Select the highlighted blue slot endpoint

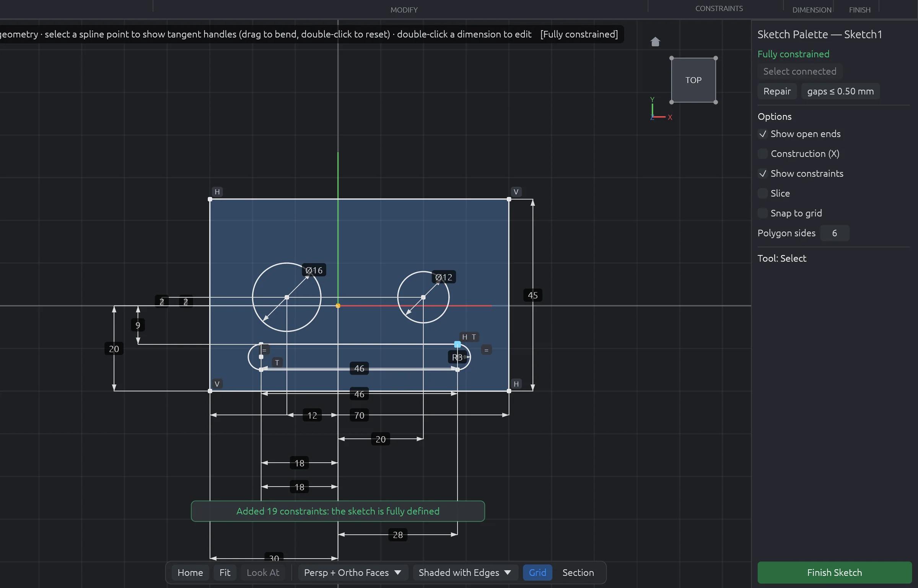(x=457, y=344)
